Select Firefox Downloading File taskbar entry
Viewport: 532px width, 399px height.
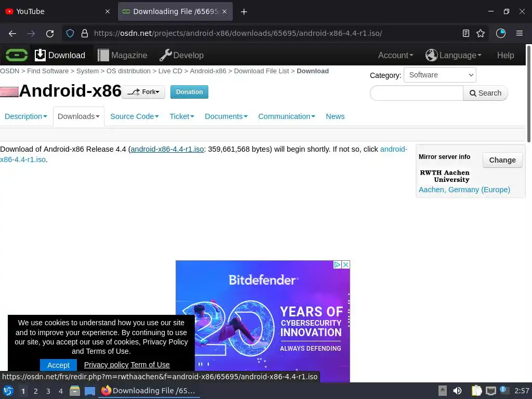pos(149,391)
